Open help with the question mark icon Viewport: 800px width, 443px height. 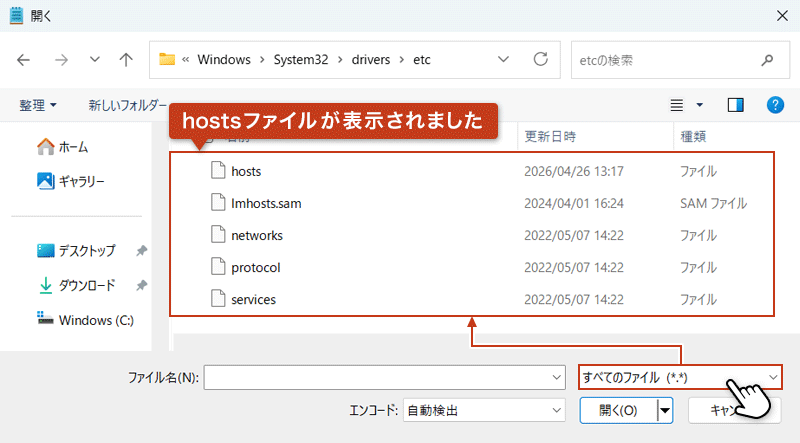[x=775, y=105]
